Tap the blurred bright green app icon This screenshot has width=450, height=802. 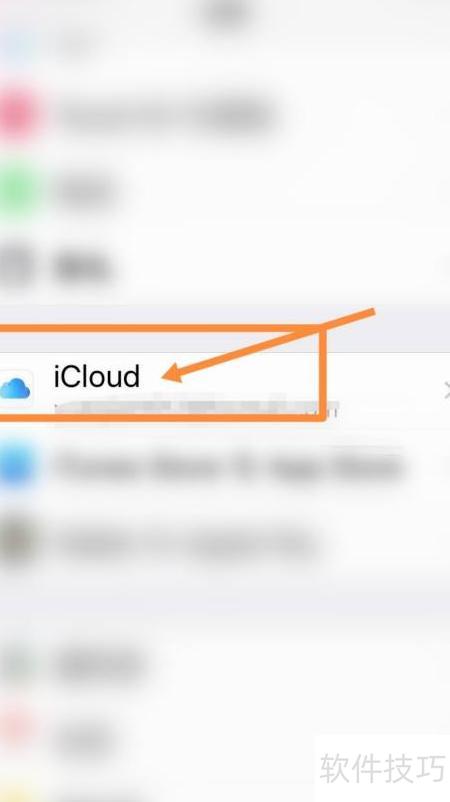click(18, 190)
